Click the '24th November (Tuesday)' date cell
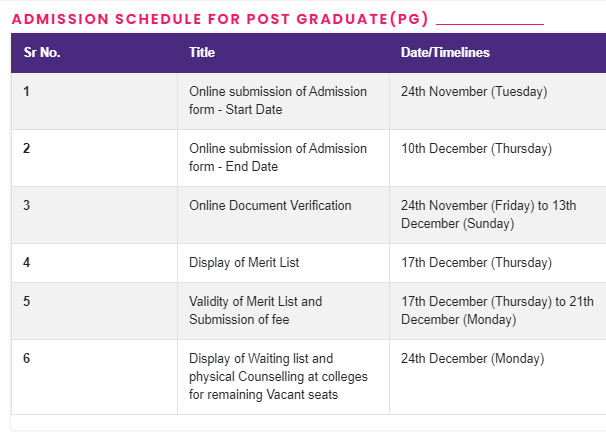This screenshot has width=606, height=434. tap(474, 91)
